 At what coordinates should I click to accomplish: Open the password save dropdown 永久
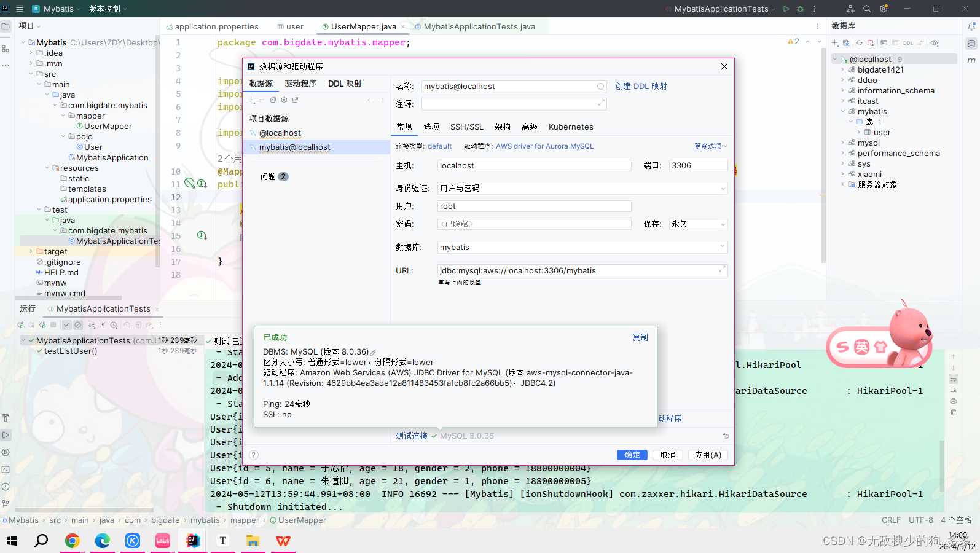[699, 224]
